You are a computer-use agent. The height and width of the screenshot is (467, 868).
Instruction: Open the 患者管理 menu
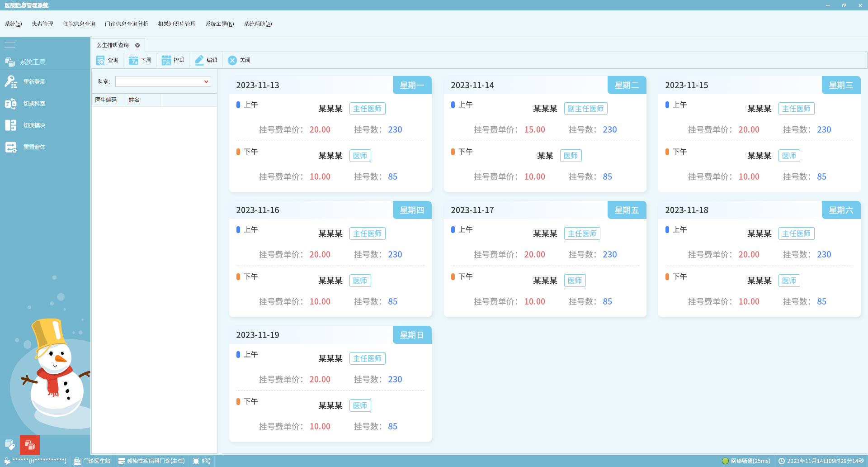coord(42,24)
